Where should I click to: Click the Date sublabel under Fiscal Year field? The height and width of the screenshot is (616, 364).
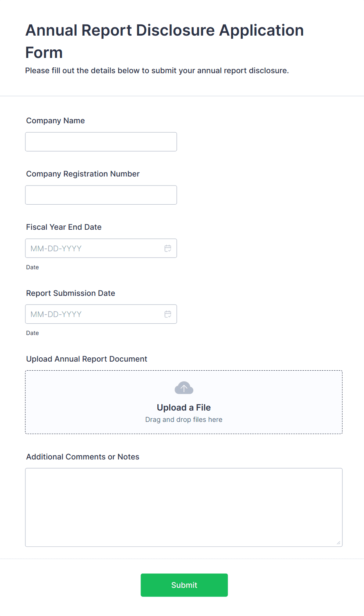[32, 267]
